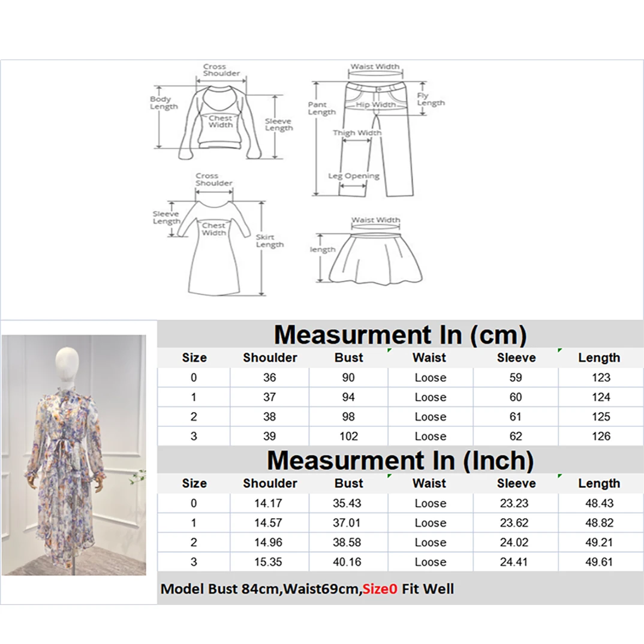Select bust value 38.58
The width and height of the screenshot is (644, 644).
[347, 543]
